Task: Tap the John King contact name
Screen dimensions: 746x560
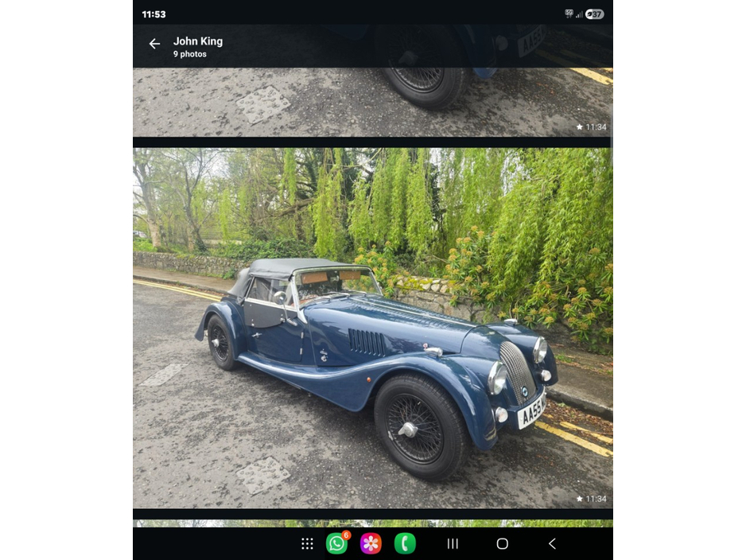Action: (x=198, y=41)
